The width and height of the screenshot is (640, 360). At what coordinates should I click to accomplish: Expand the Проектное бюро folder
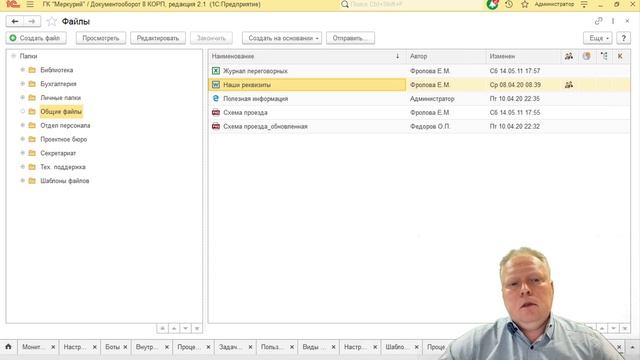point(22,140)
